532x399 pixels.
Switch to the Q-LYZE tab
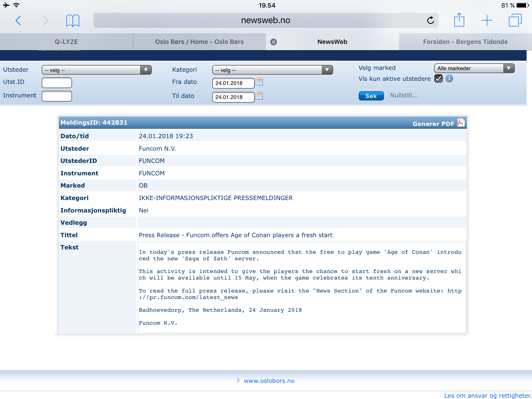(x=66, y=42)
